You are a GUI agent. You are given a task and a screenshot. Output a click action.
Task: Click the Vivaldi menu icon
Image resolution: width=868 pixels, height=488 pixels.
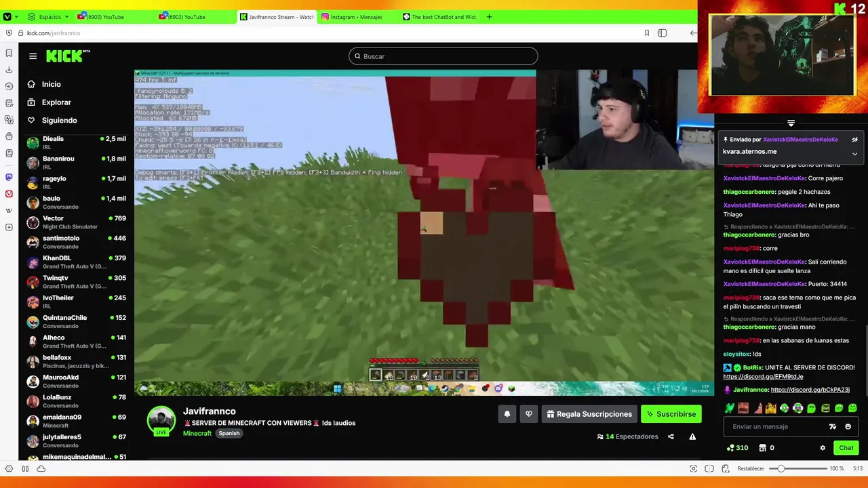coord(7,16)
